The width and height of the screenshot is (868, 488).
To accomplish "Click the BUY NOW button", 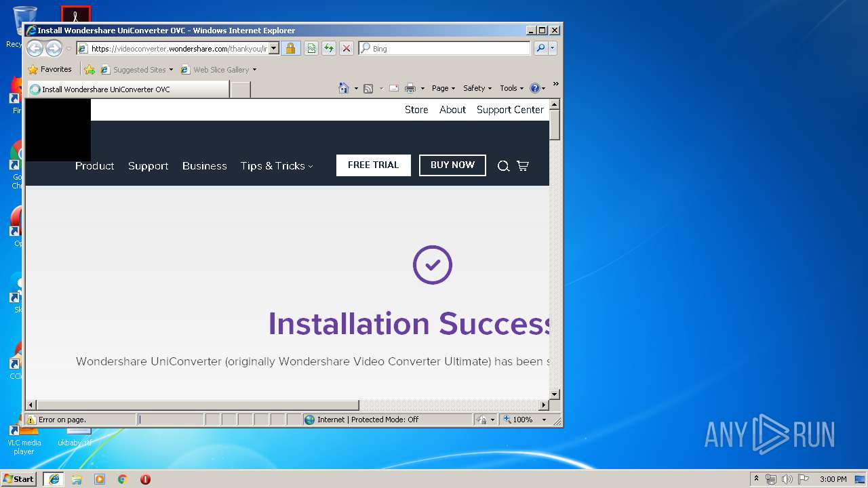I will coord(452,165).
